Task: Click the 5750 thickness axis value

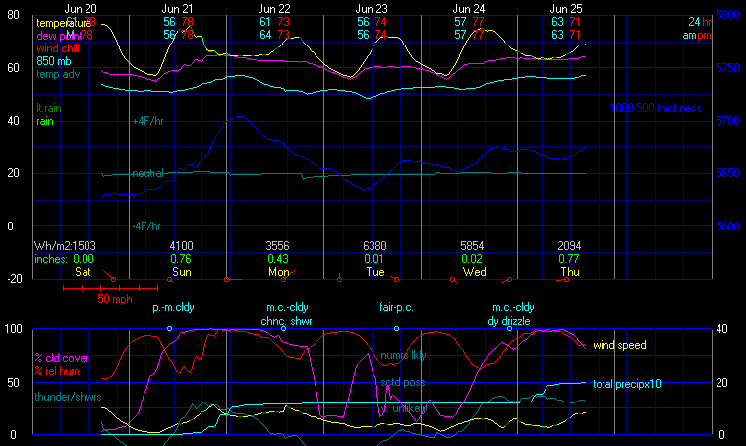Action: pos(728,68)
